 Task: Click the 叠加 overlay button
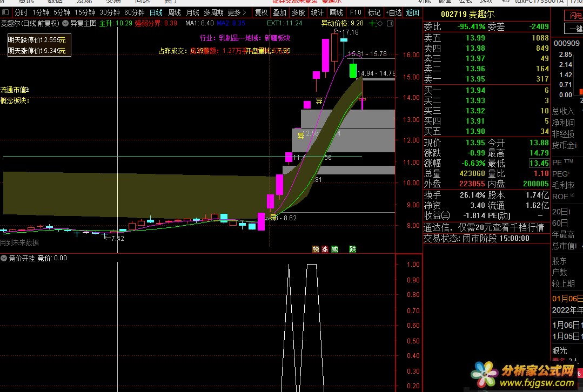(x=279, y=12)
